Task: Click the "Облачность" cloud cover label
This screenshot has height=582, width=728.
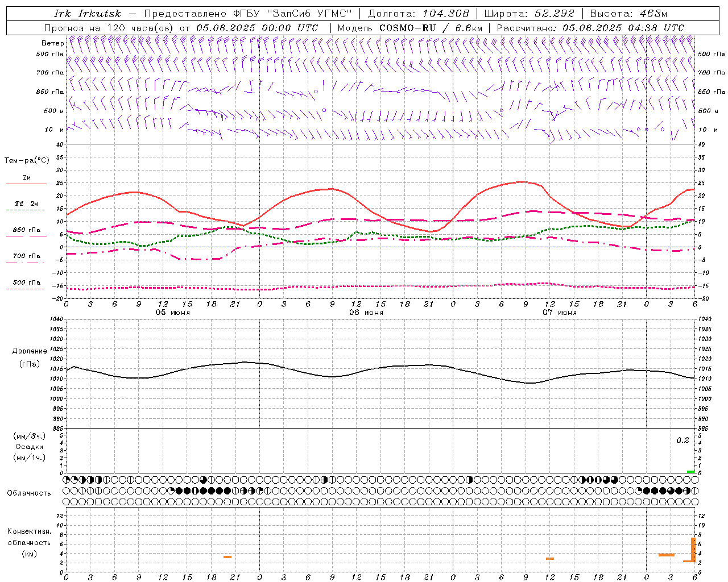Action: 29,493
